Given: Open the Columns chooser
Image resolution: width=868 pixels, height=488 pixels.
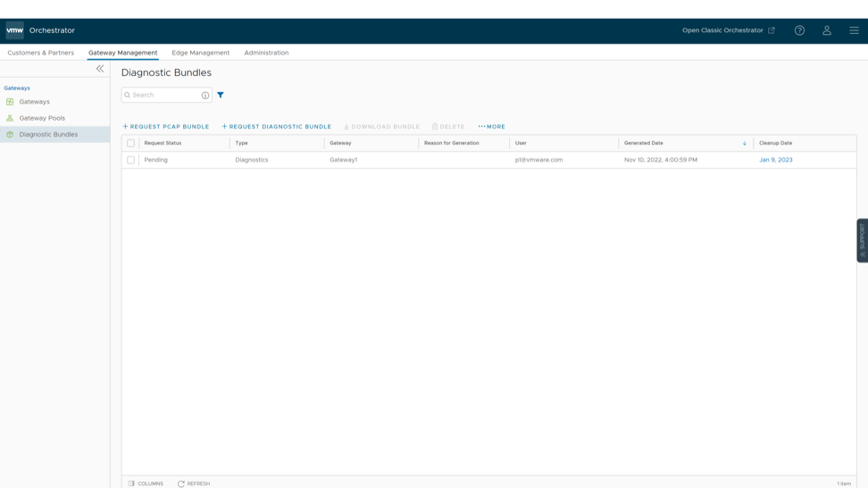Looking at the screenshot, I should point(146,484).
